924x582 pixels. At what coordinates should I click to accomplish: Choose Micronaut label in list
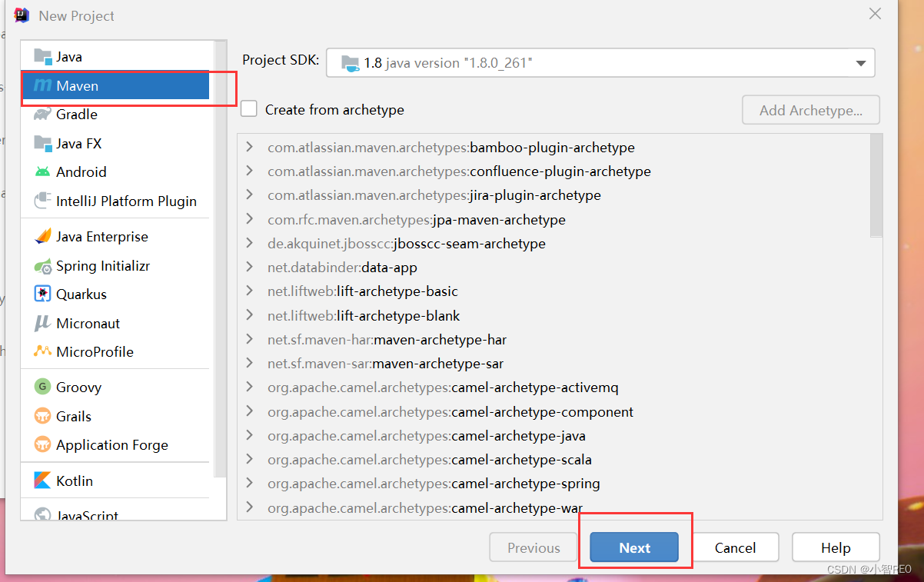[x=88, y=324]
